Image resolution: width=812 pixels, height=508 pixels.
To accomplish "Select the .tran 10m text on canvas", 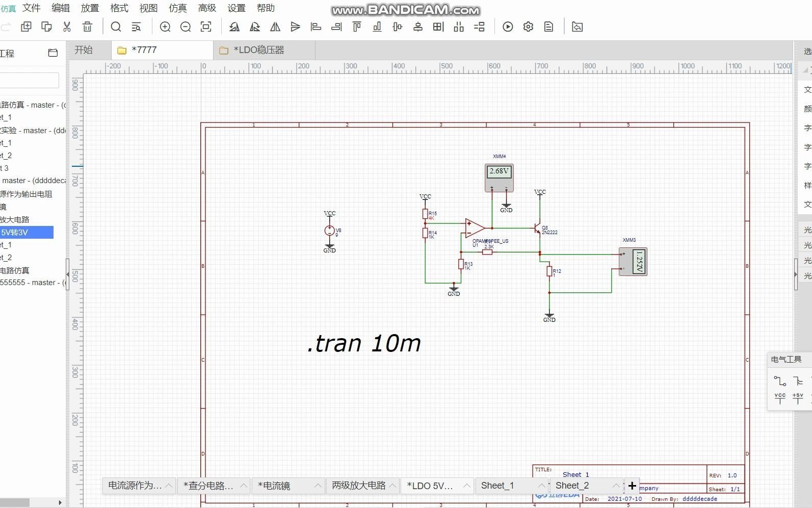I will tap(364, 343).
